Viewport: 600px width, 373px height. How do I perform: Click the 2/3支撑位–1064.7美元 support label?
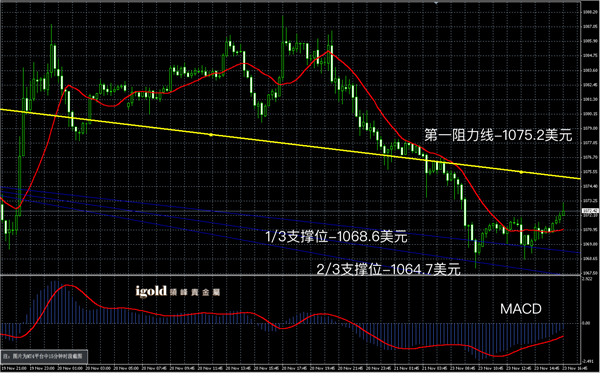[x=388, y=270]
